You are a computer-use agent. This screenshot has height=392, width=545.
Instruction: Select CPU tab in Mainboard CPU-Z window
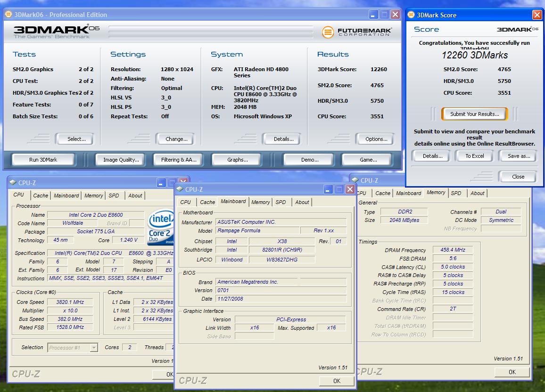(x=185, y=202)
